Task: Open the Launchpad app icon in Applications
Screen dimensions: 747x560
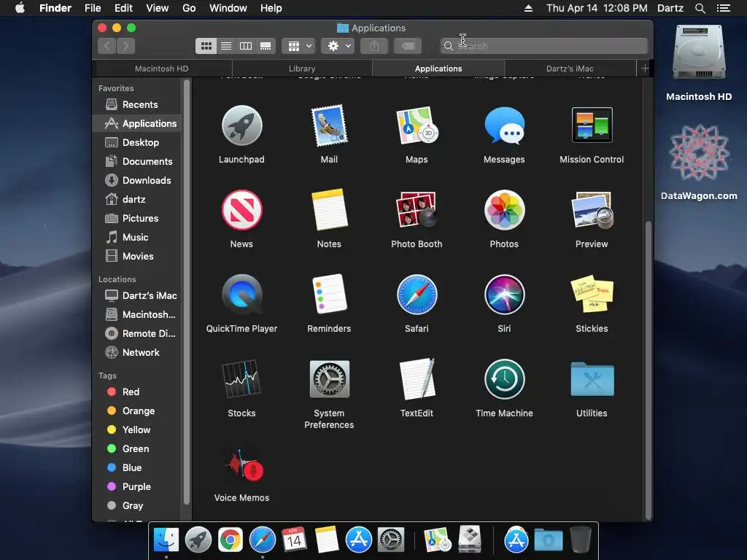Action: pyautogui.click(x=241, y=125)
